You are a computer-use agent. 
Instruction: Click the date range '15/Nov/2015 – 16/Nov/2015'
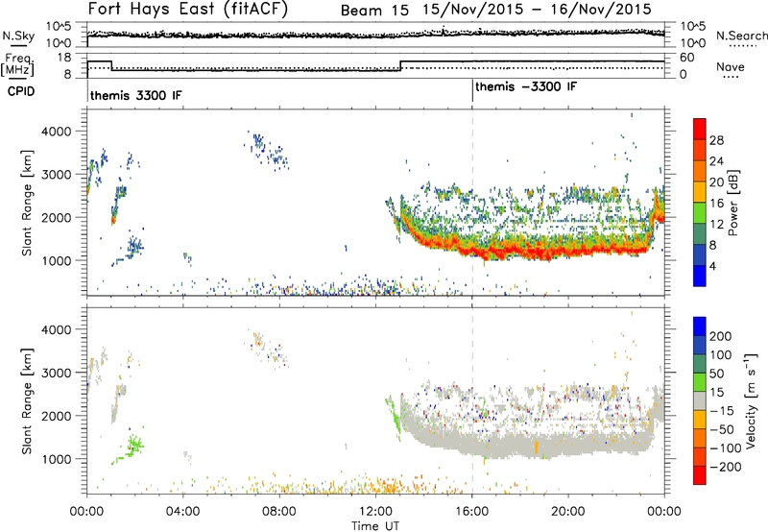538,10
